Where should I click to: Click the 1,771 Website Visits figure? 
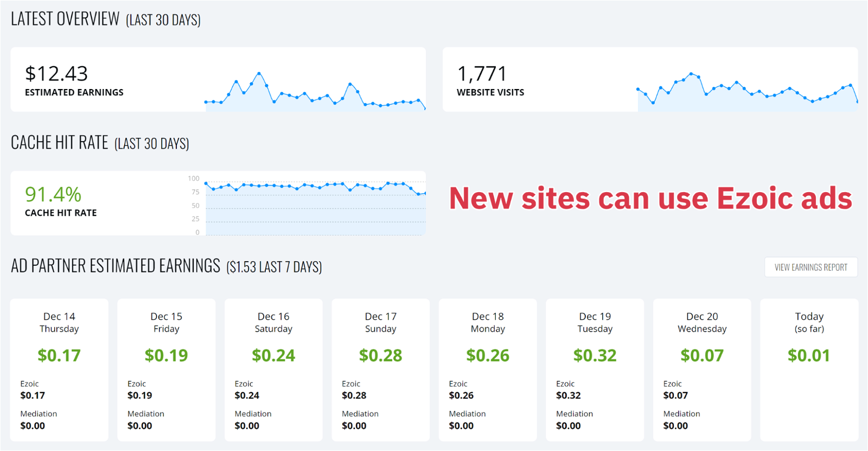482,74
